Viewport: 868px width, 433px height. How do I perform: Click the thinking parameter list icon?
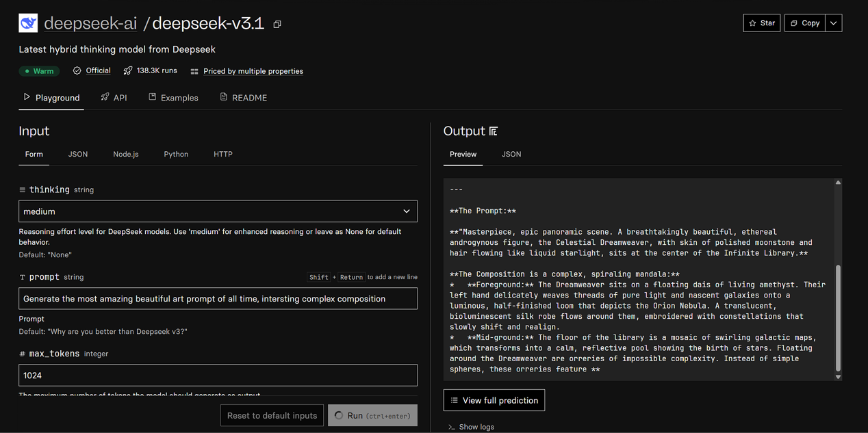coord(23,190)
